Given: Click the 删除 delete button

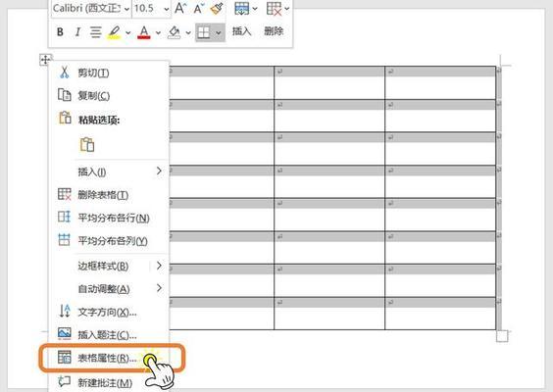Looking at the screenshot, I should pos(274,31).
